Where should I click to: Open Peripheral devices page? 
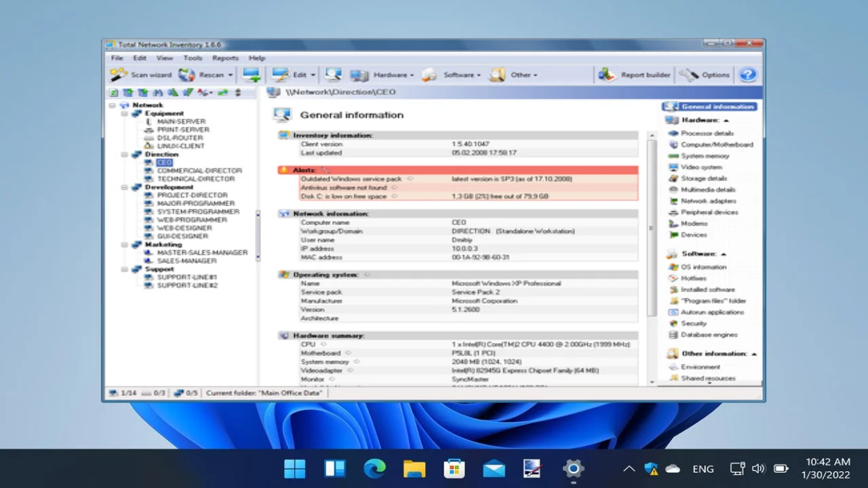(x=710, y=213)
